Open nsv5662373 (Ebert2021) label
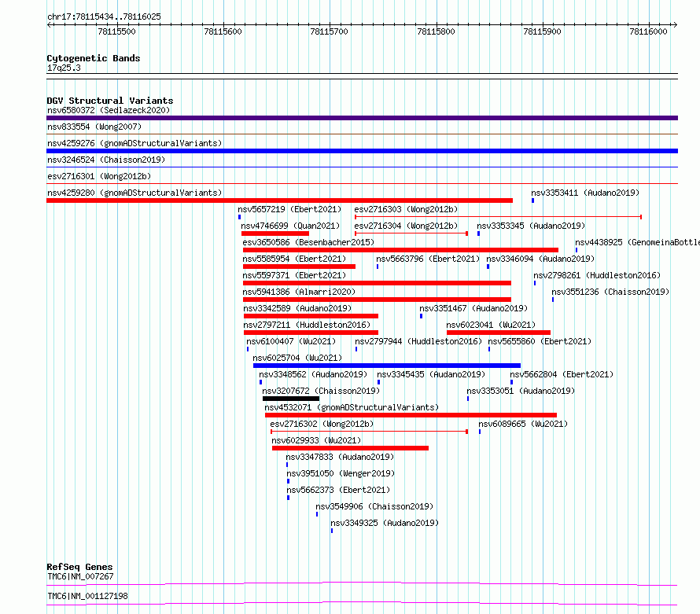 coord(338,490)
